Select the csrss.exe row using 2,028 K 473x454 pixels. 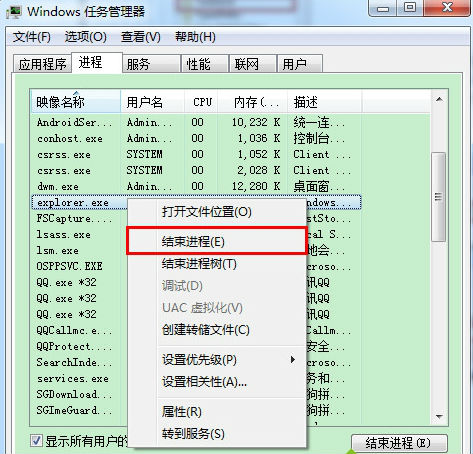coord(196,170)
